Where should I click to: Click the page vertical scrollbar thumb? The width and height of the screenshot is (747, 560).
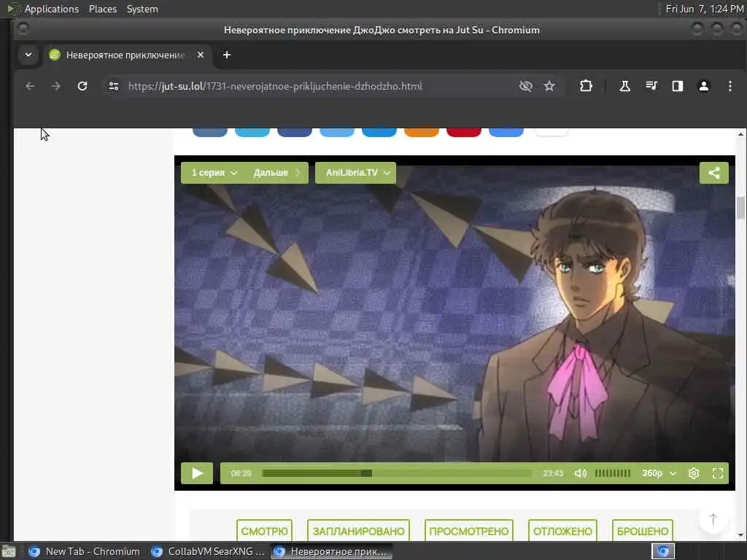tap(740, 206)
